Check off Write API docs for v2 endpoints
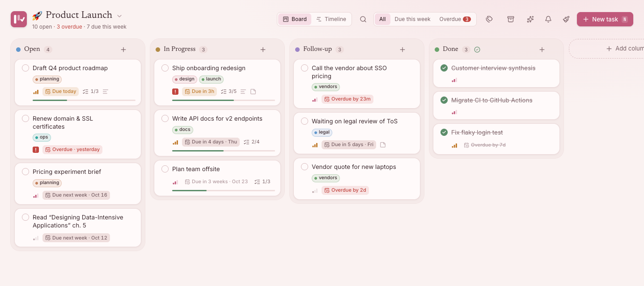This screenshot has height=286, width=644. pos(165,118)
